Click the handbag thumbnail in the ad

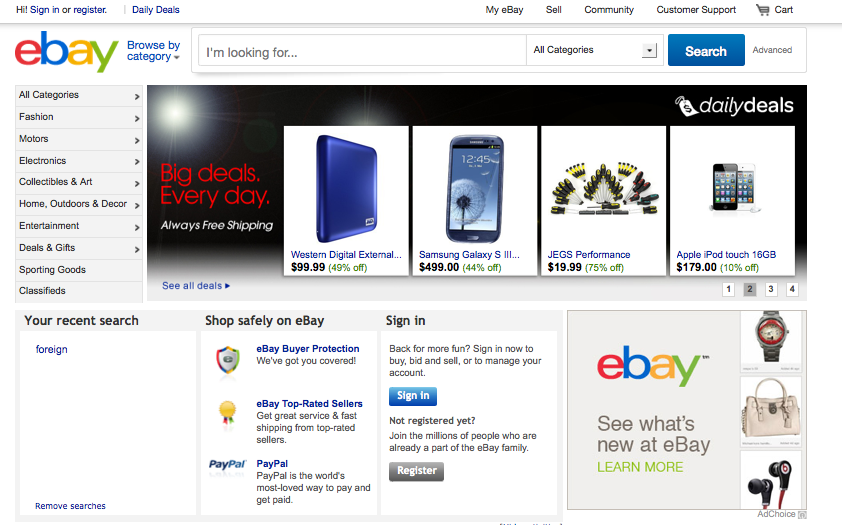(x=771, y=411)
